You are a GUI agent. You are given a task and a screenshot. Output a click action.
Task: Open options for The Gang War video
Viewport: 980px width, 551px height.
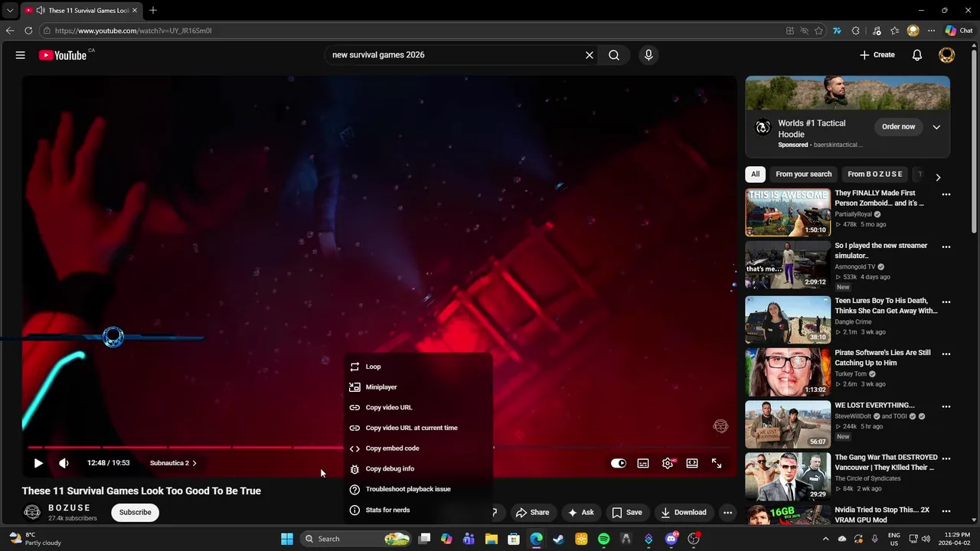(946, 458)
